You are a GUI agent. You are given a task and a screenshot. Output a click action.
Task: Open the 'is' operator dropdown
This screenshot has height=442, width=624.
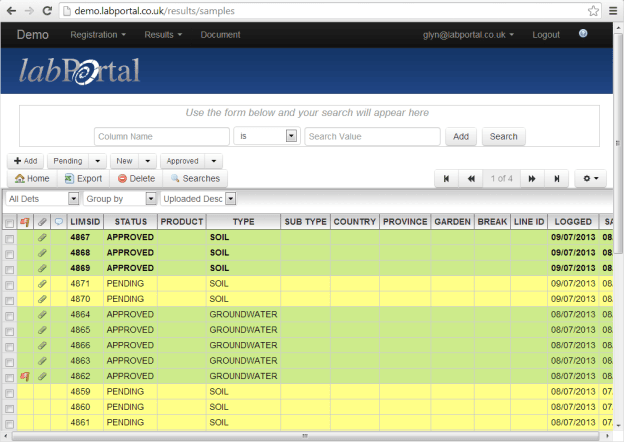point(267,136)
